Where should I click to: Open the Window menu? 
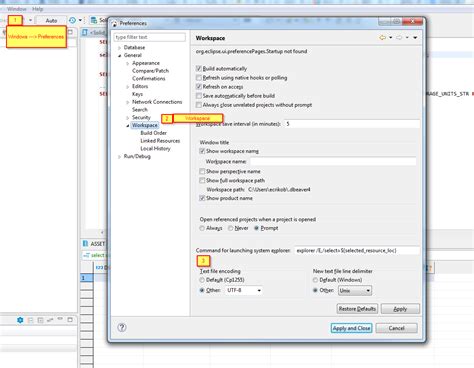click(x=17, y=9)
